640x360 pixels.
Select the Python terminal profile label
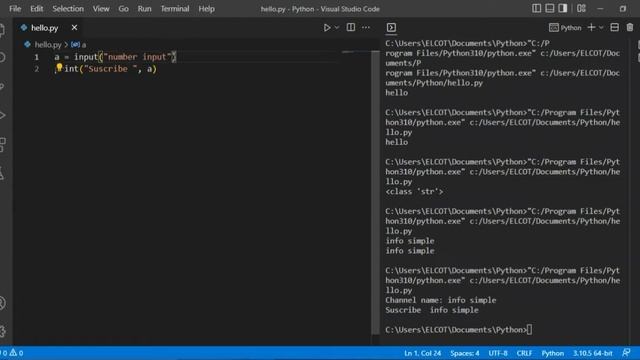[565, 28]
